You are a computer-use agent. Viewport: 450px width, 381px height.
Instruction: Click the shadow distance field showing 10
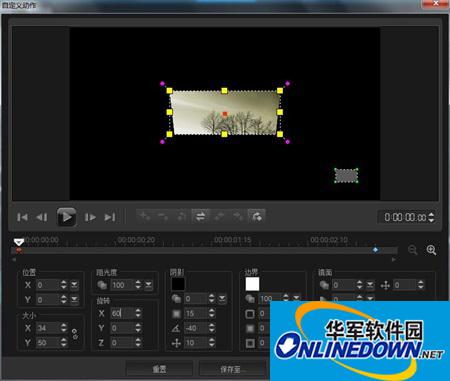tap(196, 343)
